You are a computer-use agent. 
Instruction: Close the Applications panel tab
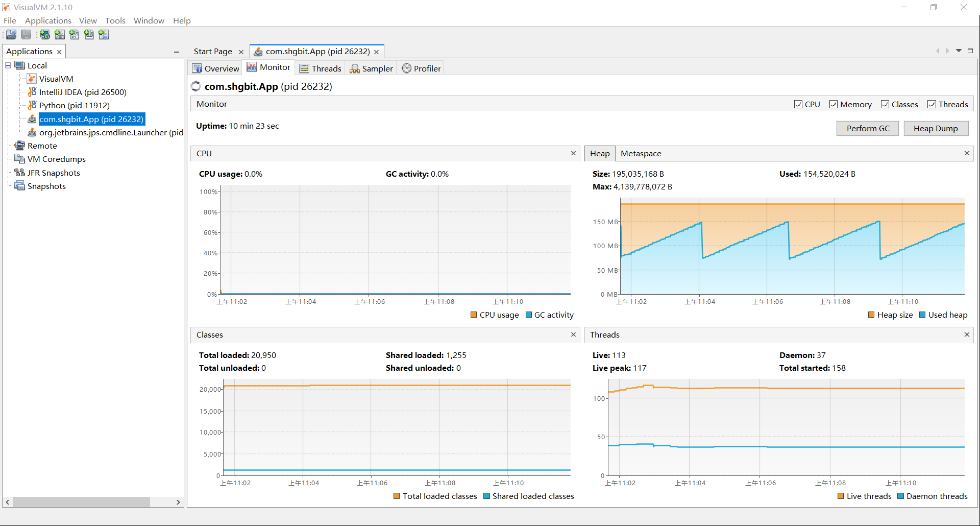point(59,52)
